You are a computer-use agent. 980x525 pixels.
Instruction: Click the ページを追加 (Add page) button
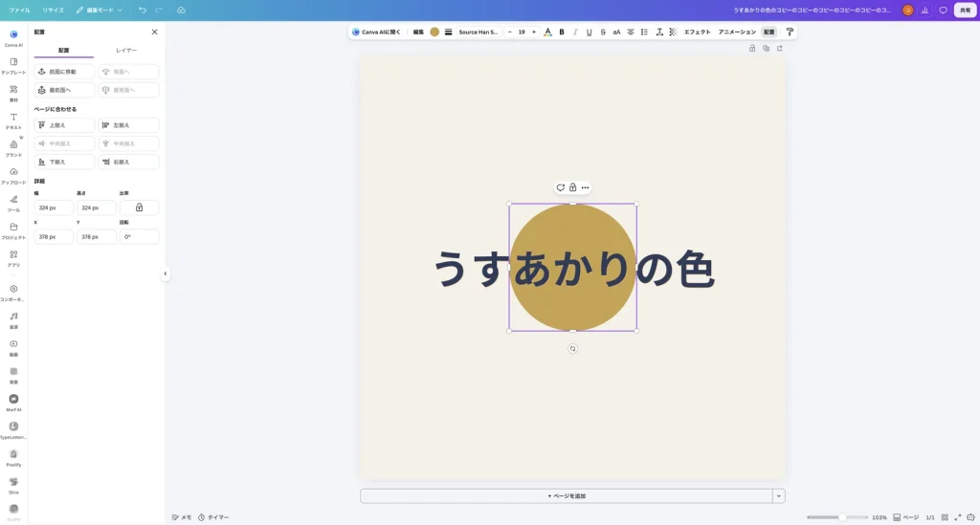(x=567, y=495)
